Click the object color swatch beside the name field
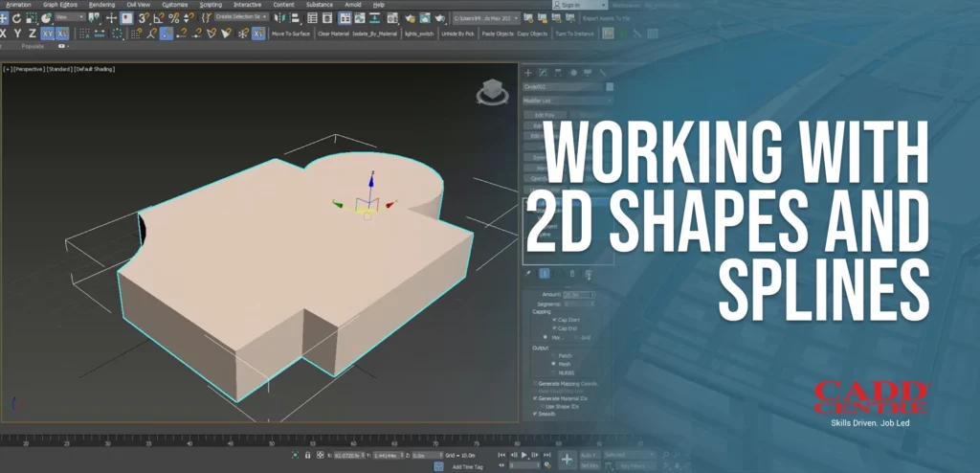Image resolution: width=980 pixels, height=473 pixels. (x=610, y=86)
